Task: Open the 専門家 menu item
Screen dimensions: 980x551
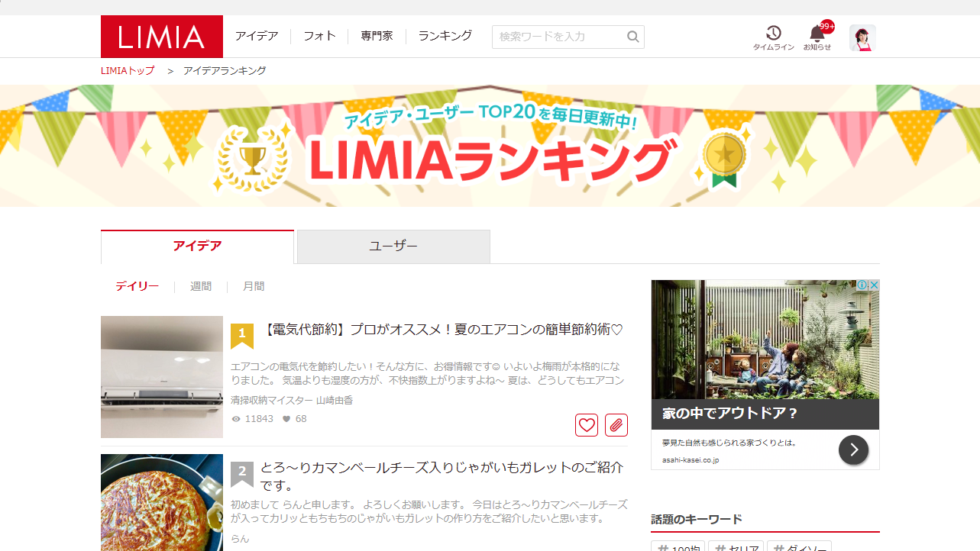Action: point(377,36)
